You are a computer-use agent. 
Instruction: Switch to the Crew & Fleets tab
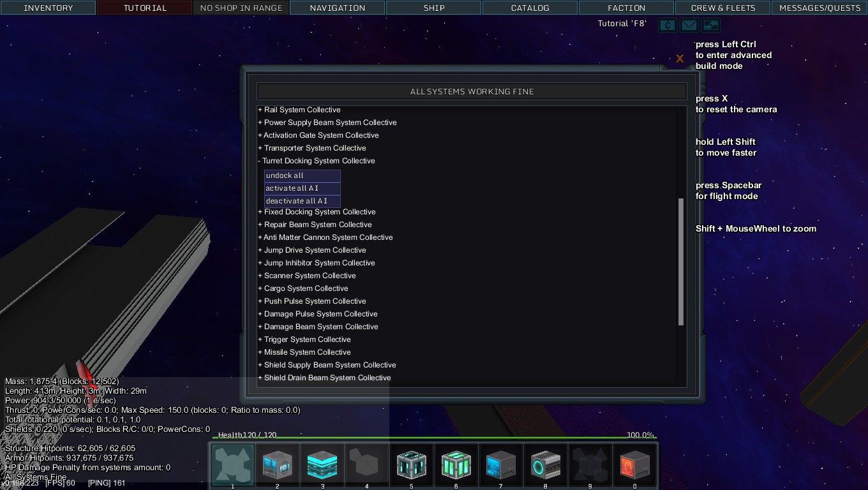click(x=722, y=8)
